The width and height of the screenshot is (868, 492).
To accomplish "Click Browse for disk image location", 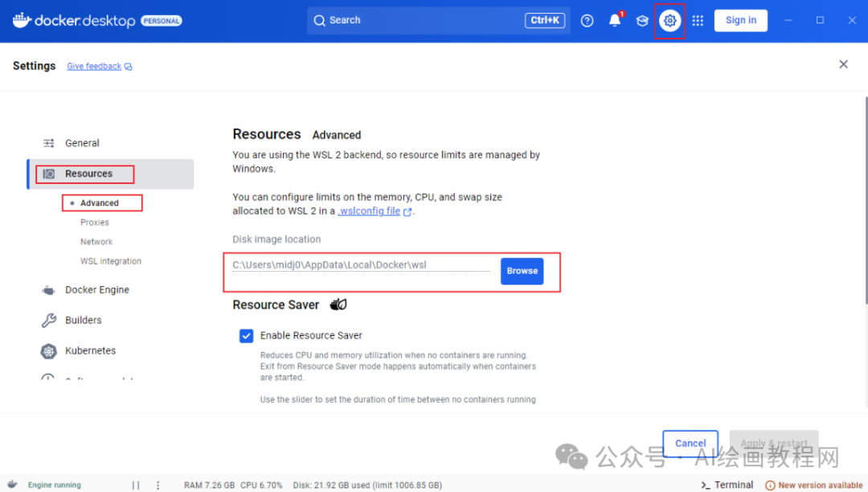I will 522,271.
